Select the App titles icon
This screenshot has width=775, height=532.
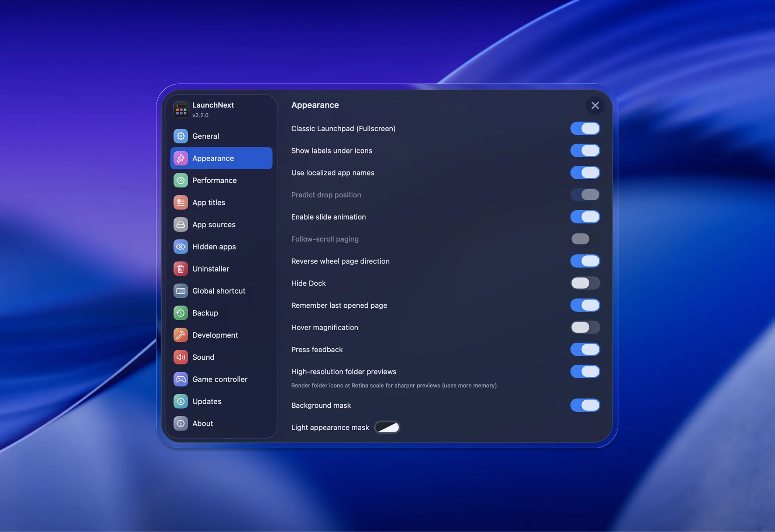(180, 203)
